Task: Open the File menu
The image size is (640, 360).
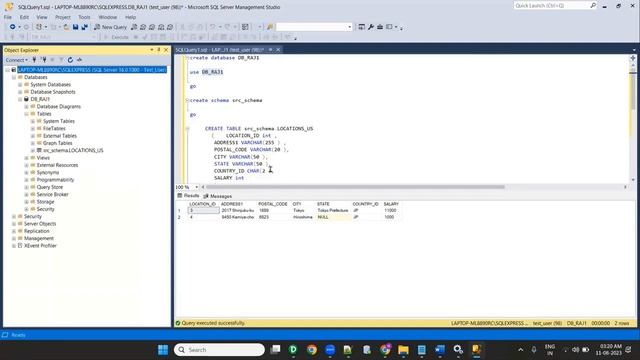Action: point(8,17)
